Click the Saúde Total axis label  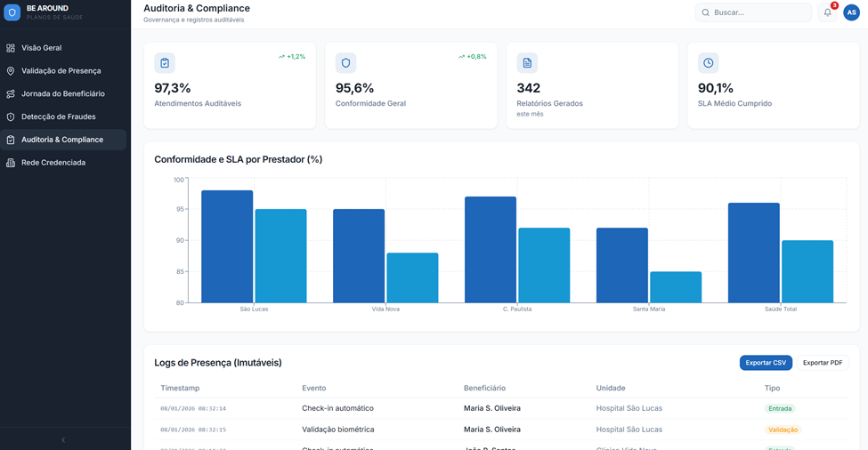(781, 309)
